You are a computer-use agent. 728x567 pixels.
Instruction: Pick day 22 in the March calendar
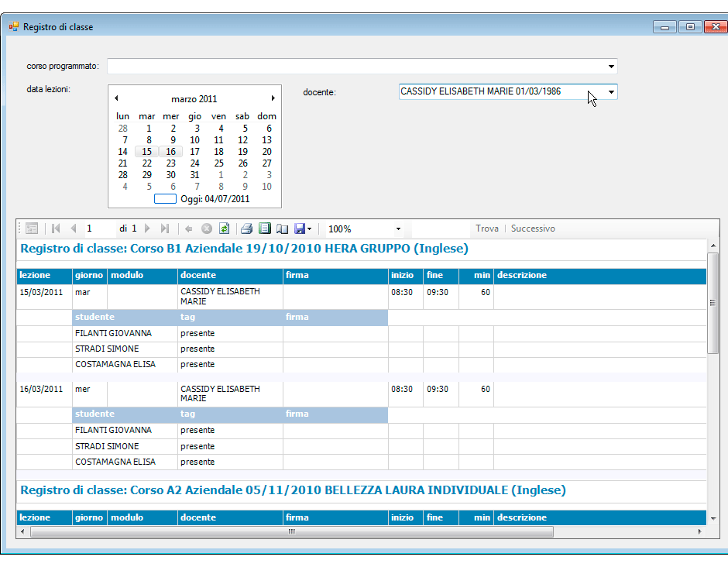click(146, 163)
